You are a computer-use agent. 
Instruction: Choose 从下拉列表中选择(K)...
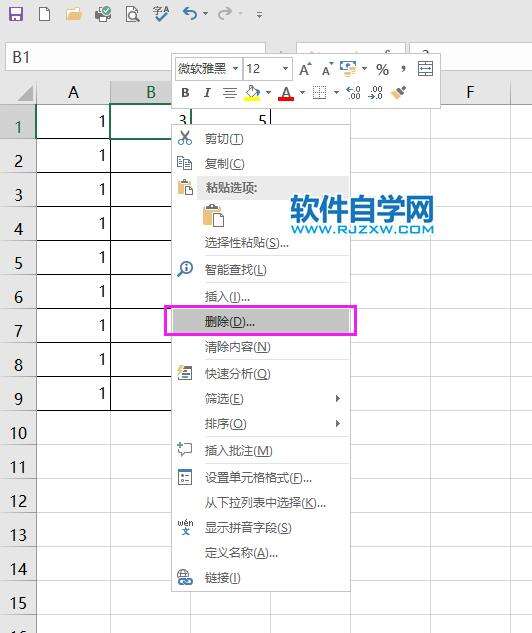(260, 503)
